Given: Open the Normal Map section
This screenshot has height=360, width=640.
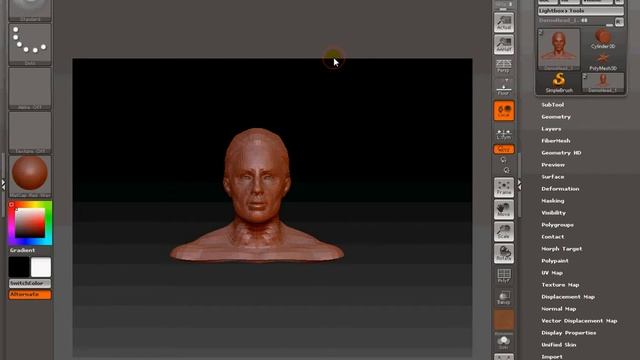Looking at the screenshot, I should click(x=558, y=309).
